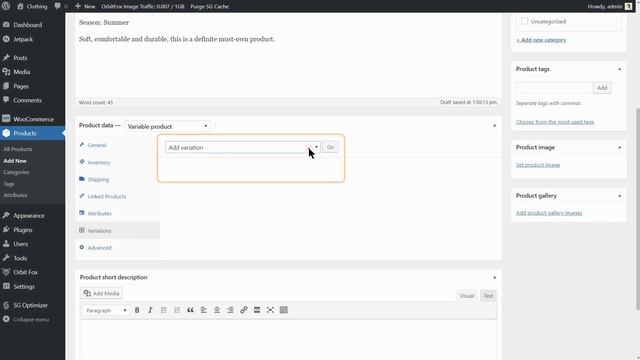Click Purge SG Cache
640x360 pixels.
[x=209, y=6]
